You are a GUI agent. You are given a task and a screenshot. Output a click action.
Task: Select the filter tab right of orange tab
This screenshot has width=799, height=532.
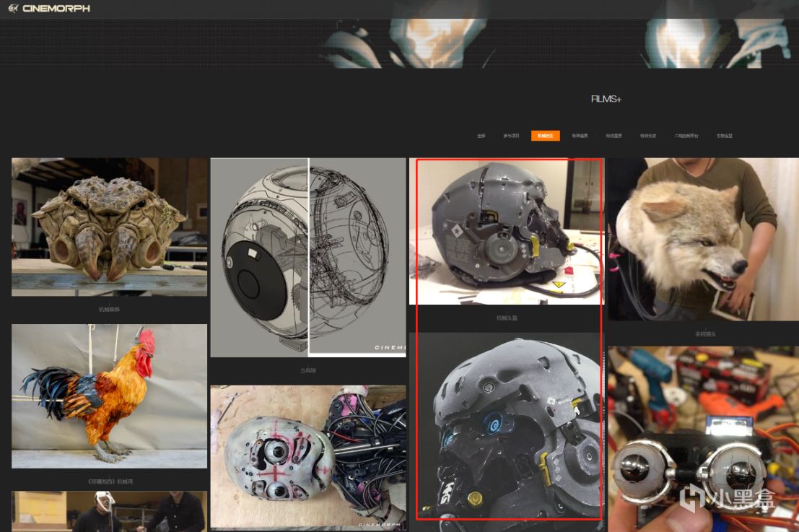coord(580,136)
